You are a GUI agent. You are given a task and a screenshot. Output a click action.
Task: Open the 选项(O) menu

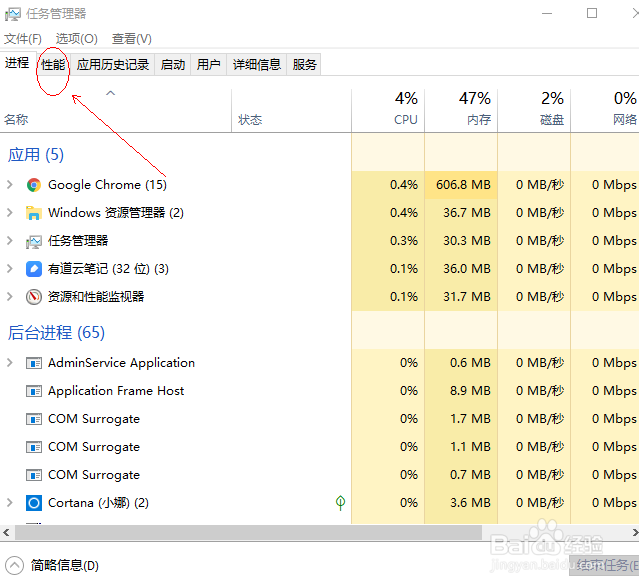tap(77, 39)
